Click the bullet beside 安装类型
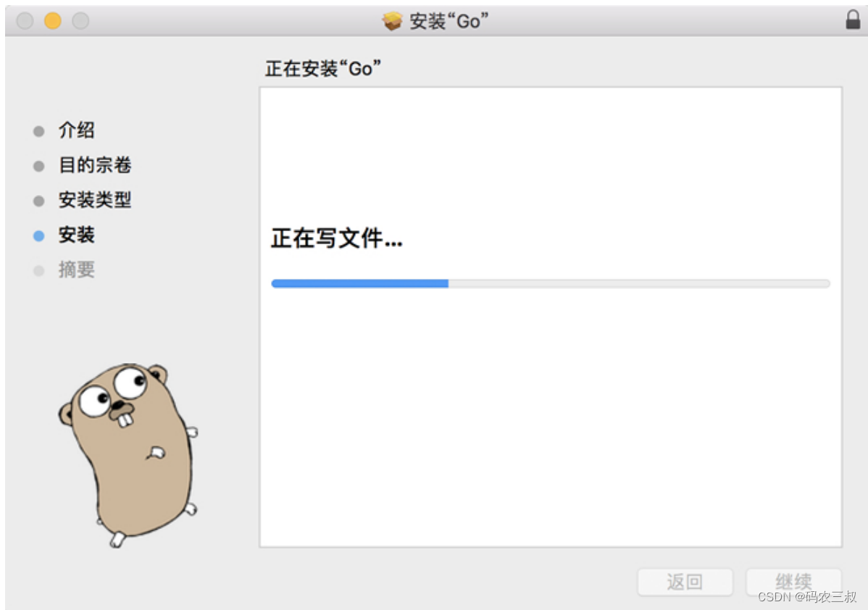Viewport: 868px width, 610px height. click(38, 200)
